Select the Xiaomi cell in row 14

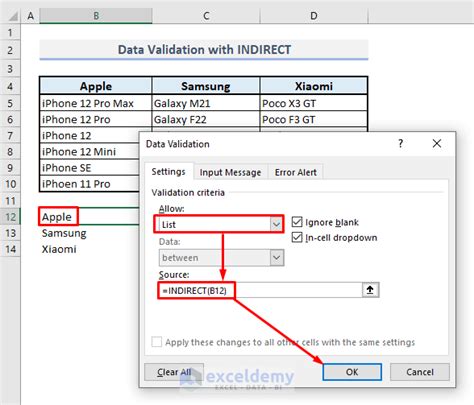90,249
